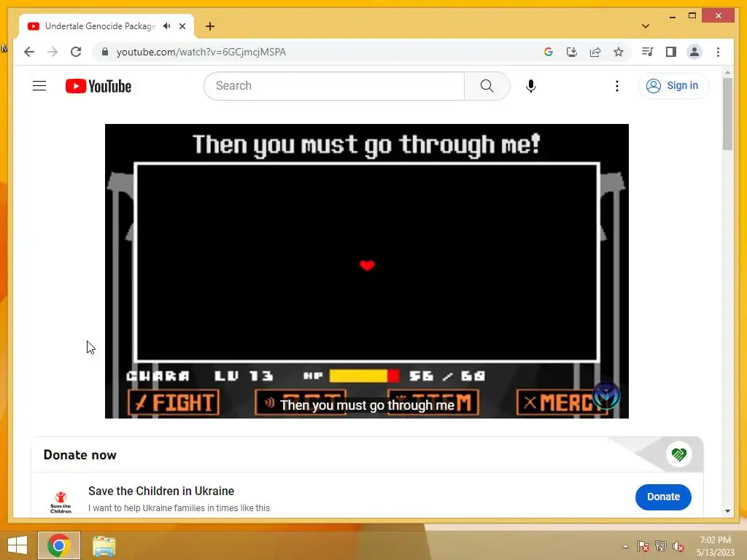Viewport: 747px width, 560px height.
Task: Click the install app icon in address bar
Action: click(572, 52)
